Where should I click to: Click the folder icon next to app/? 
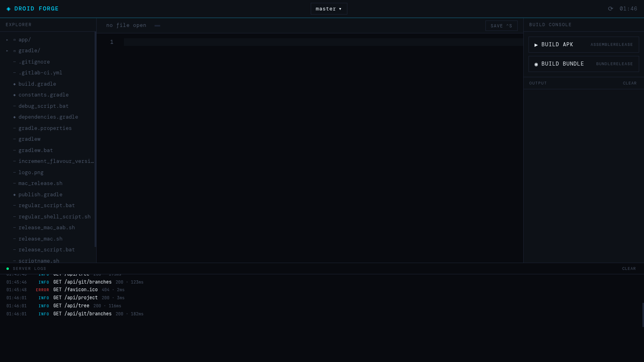(14, 39)
